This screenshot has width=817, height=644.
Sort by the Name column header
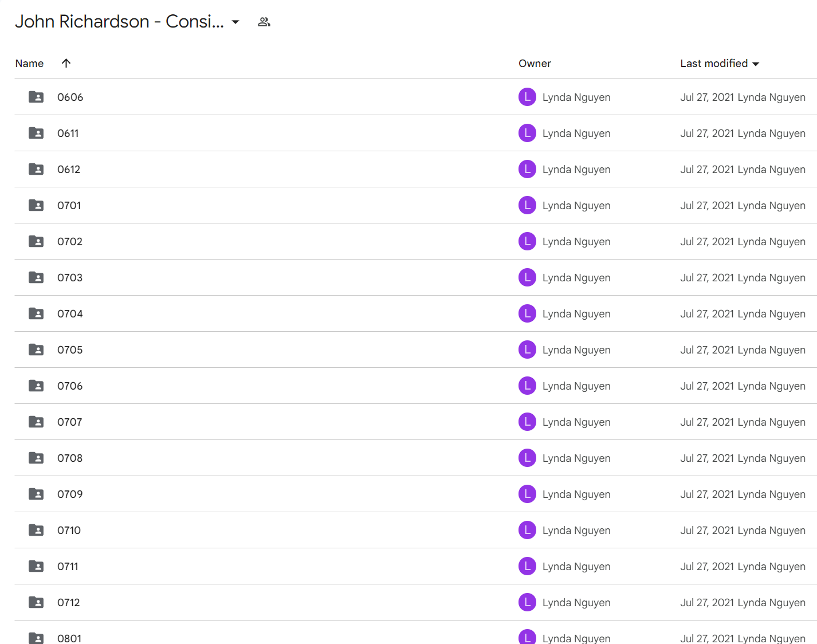click(29, 64)
